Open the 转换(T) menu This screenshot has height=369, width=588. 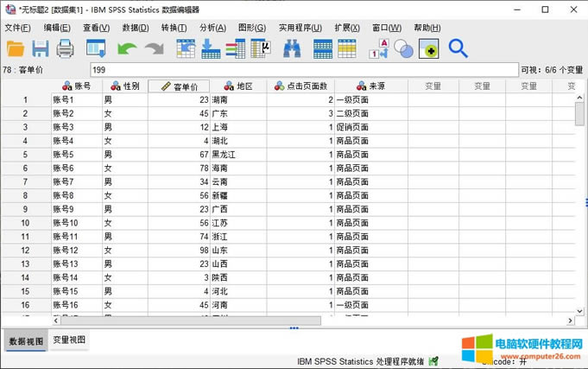[x=174, y=28]
